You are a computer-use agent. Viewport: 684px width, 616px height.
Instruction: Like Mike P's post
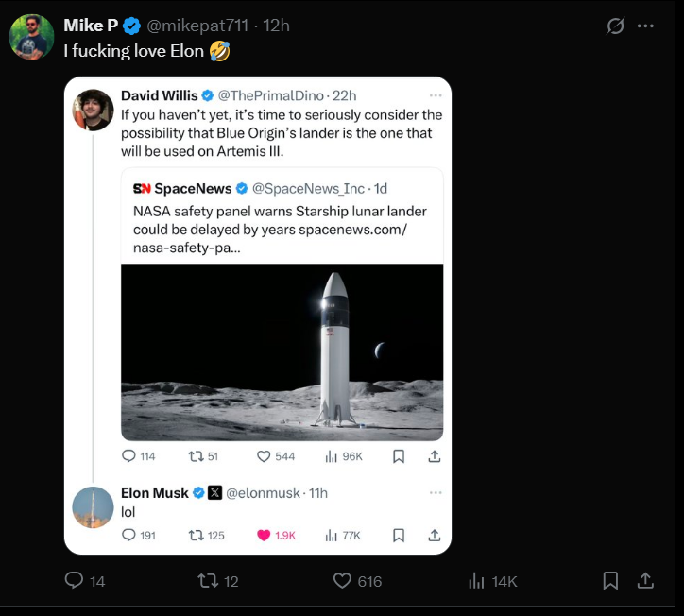click(343, 581)
